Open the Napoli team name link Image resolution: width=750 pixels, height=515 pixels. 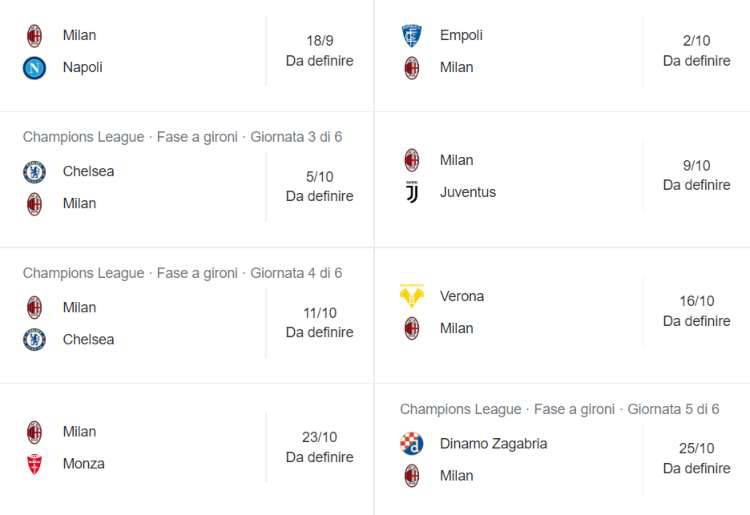tap(82, 68)
